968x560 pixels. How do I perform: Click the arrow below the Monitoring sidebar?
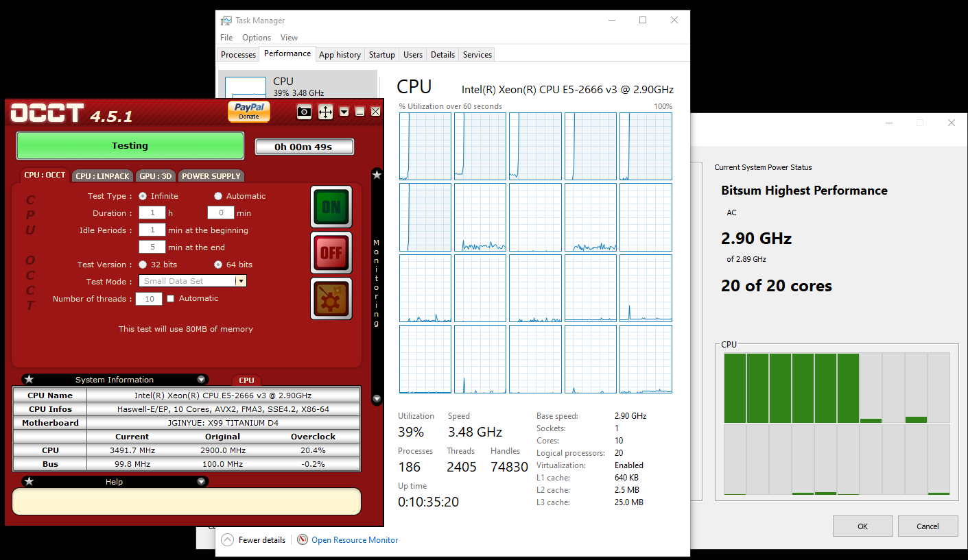pyautogui.click(x=377, y=399)
